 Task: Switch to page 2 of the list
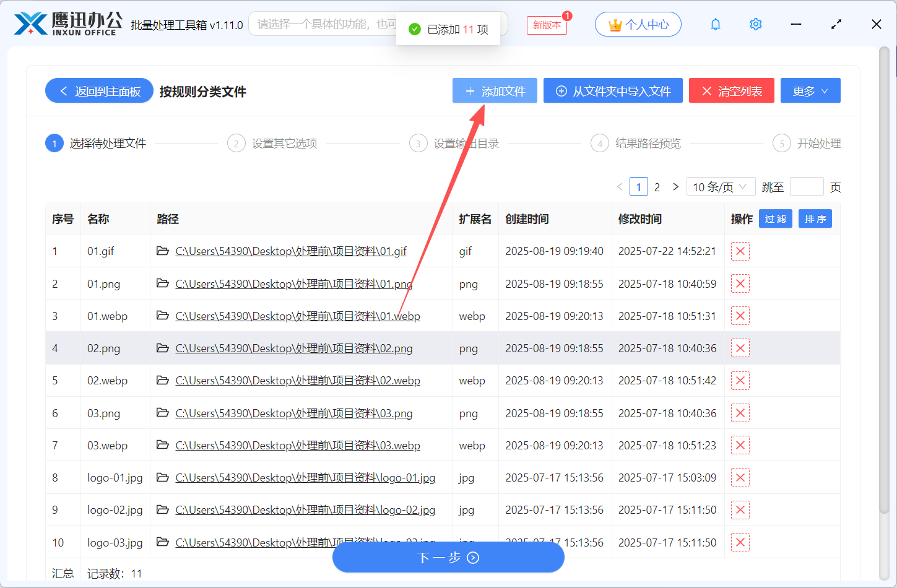point(657,186)
